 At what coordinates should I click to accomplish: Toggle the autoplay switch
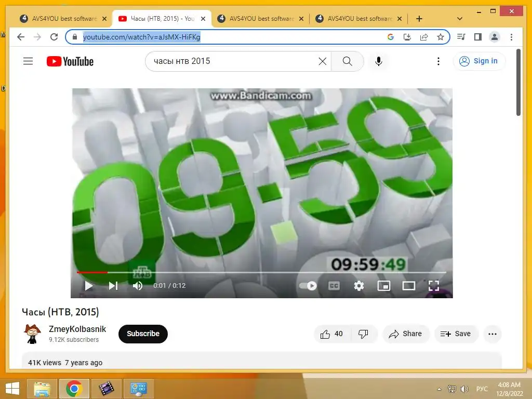tap(308, 286)
